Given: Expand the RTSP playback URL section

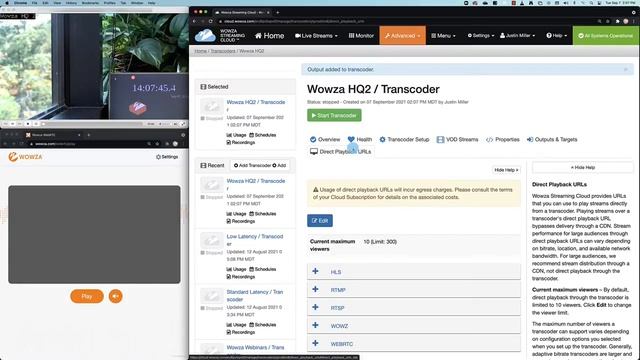Looking at the screenshot, I should point(413,308).
